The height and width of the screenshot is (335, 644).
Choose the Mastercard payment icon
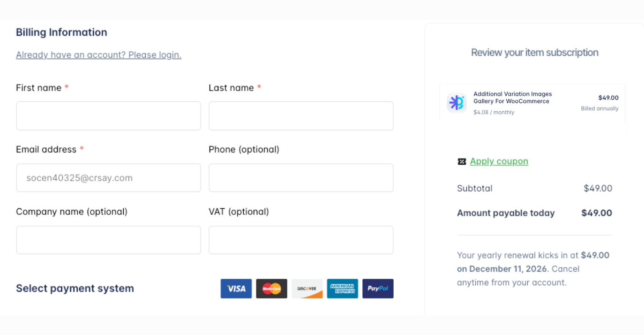271,289
